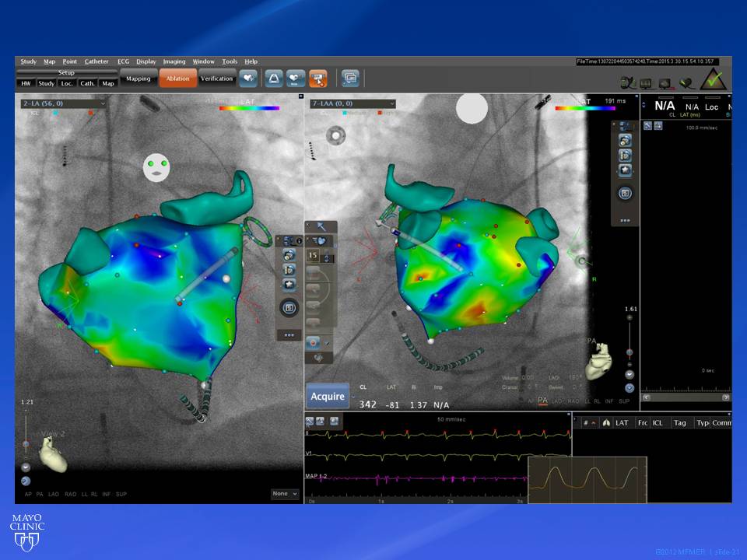This screenshot has height=560, width=747.
Task: Click the green checkmark triangle status icon
Action: pyautogui.click(x=714, y=79)
